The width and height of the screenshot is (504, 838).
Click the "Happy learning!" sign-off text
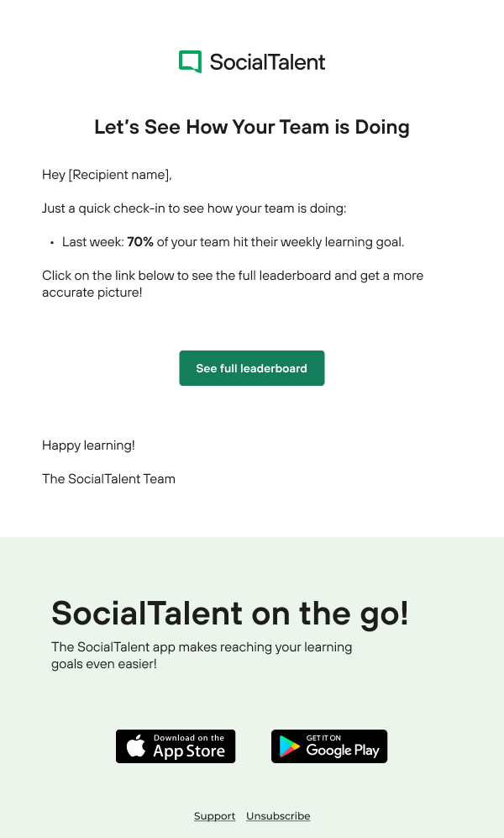[x=88, y=445]
